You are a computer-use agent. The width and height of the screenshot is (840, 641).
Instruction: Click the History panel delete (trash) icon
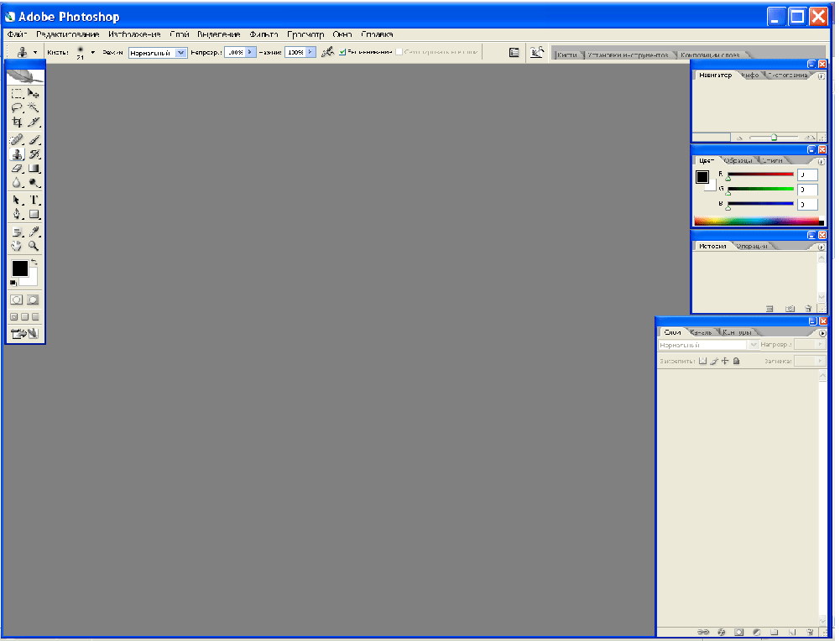(808, 309)
